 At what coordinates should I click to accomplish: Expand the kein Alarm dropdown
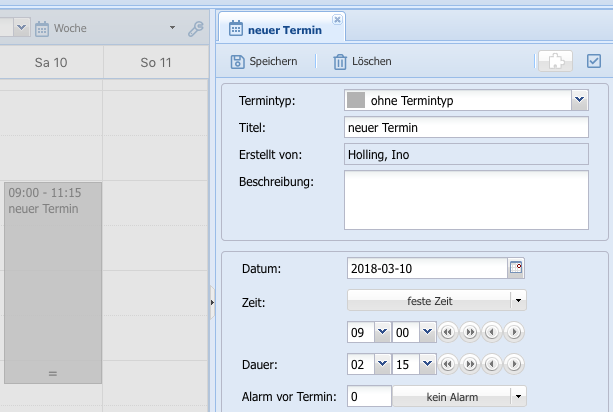[x=517, y=397]
